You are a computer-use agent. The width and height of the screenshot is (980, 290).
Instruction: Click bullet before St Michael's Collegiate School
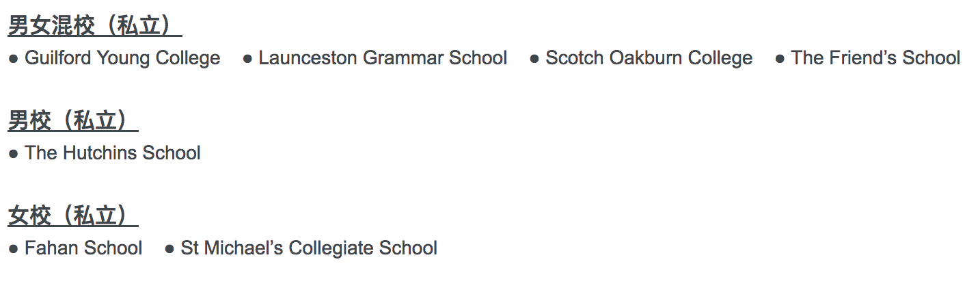[x=169, y=248]
